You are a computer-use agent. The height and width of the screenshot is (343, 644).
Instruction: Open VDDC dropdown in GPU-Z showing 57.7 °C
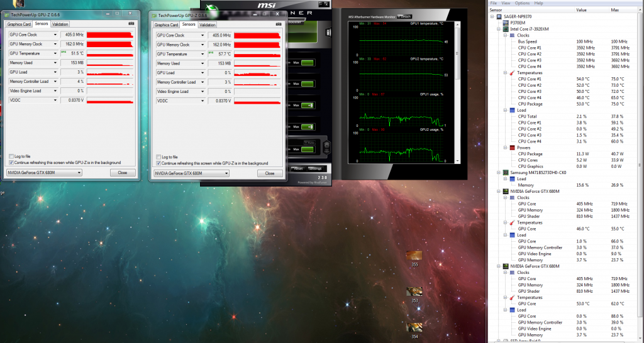click(x=202, y=101)
